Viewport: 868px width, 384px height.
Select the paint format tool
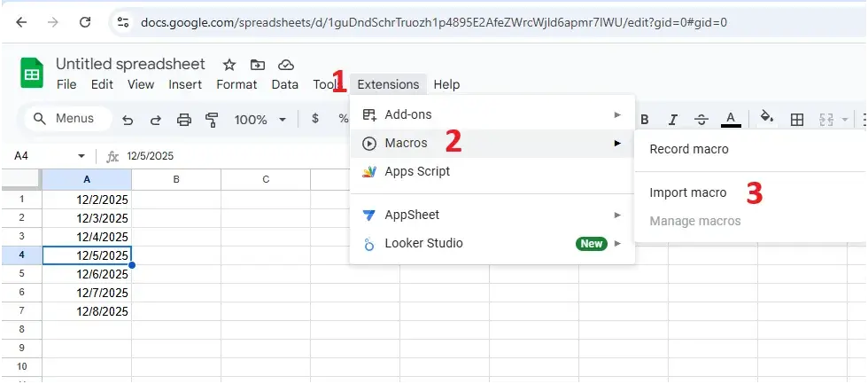tap(212, 120)
